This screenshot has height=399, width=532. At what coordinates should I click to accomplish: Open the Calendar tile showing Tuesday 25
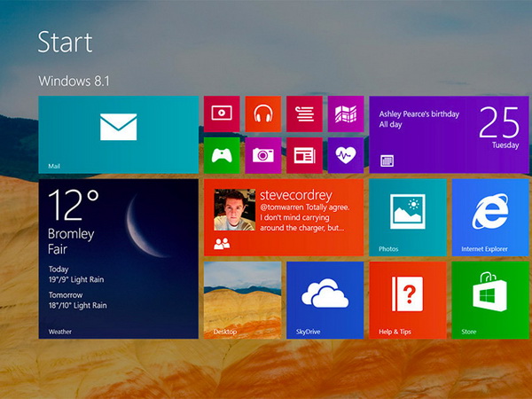449,134
